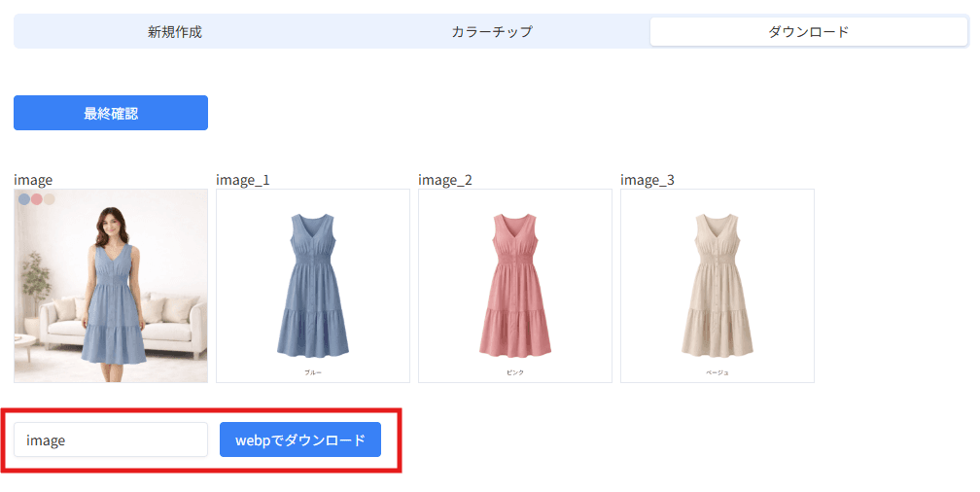Click the ブルー caption under the dress
The image size is (980, 492).
[313, 372]
